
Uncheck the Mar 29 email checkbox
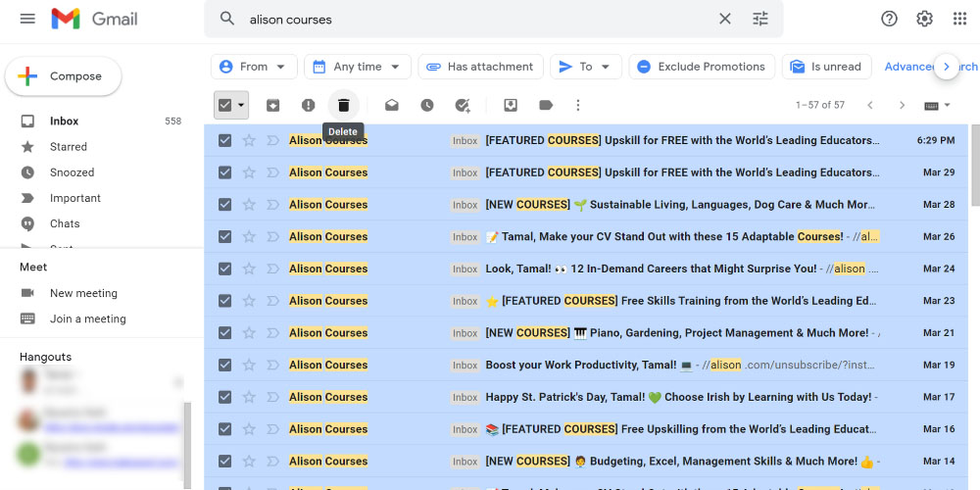pos(225,172)
